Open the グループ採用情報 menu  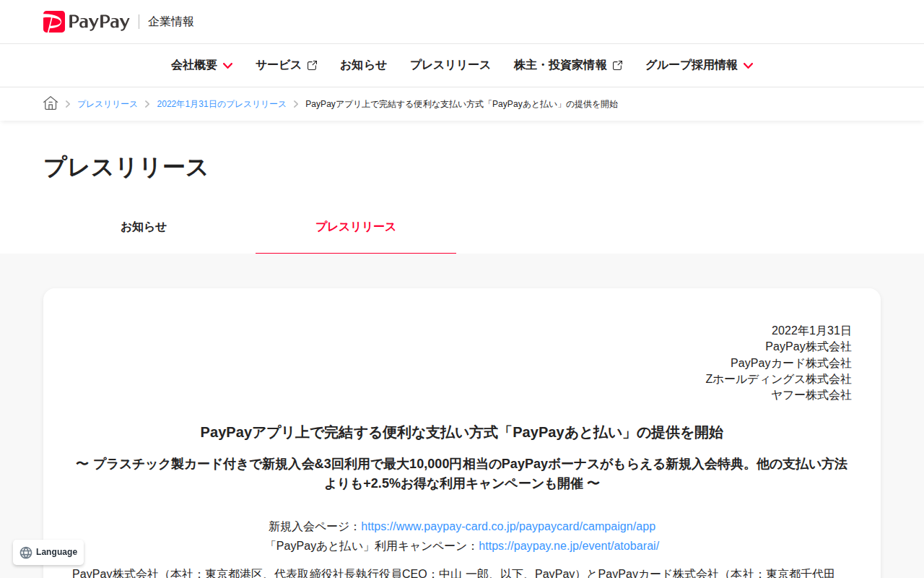(699, 65)
